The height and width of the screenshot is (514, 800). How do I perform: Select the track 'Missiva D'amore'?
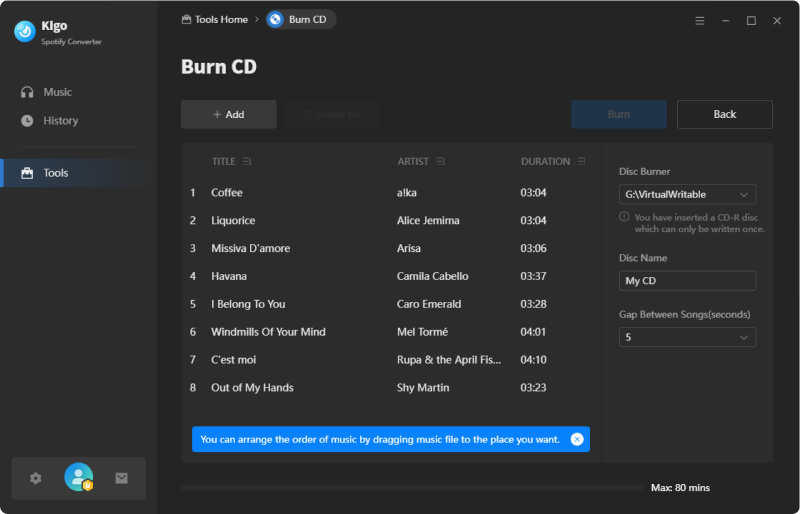[x=251, y=248]
